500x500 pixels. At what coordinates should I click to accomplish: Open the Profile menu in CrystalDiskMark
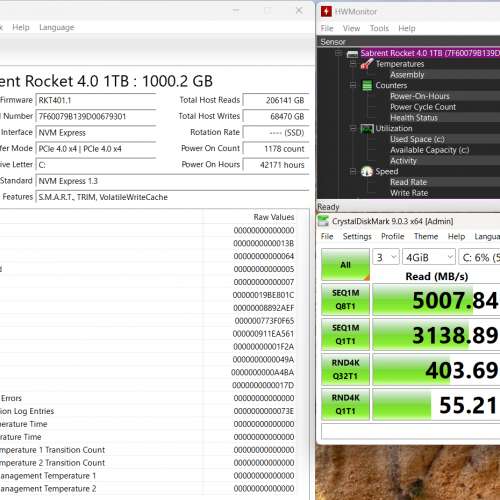392,236
